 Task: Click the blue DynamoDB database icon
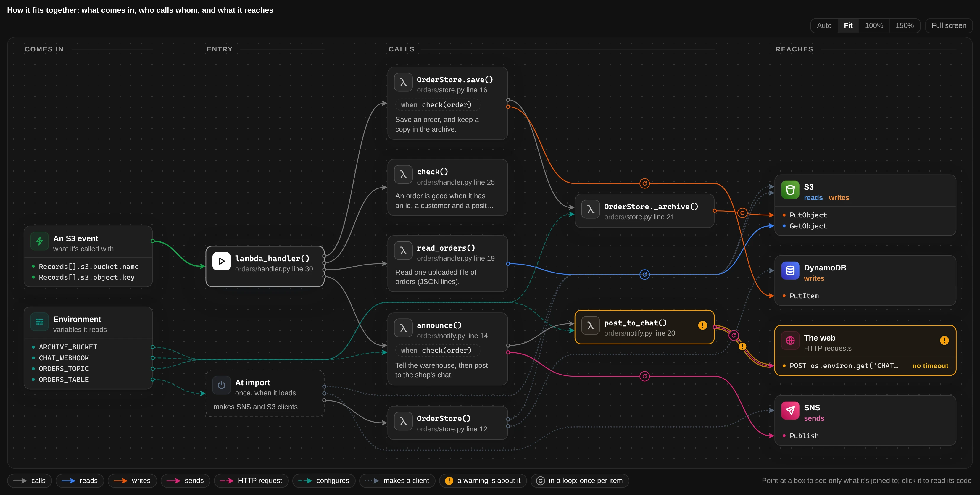coord(790,270)
